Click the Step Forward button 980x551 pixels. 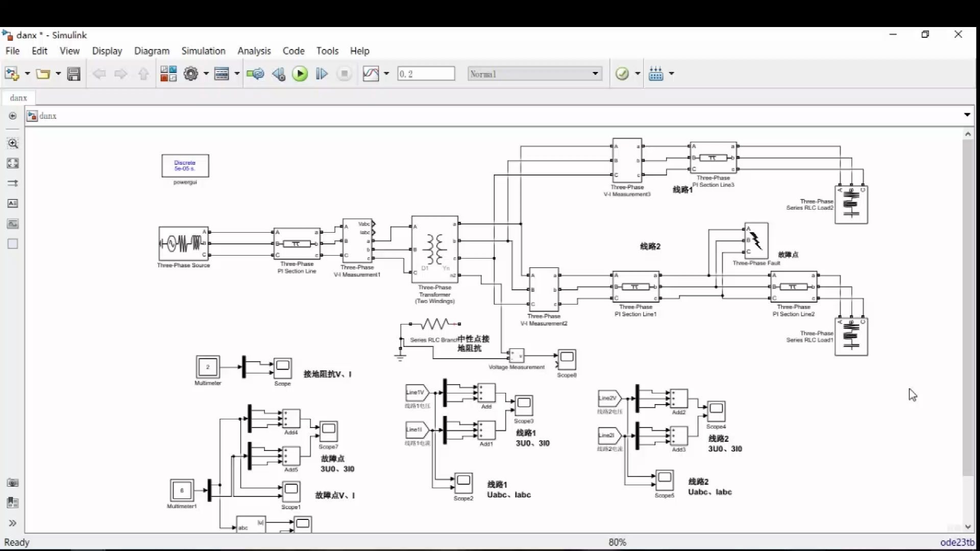click(x=322, y=74)
